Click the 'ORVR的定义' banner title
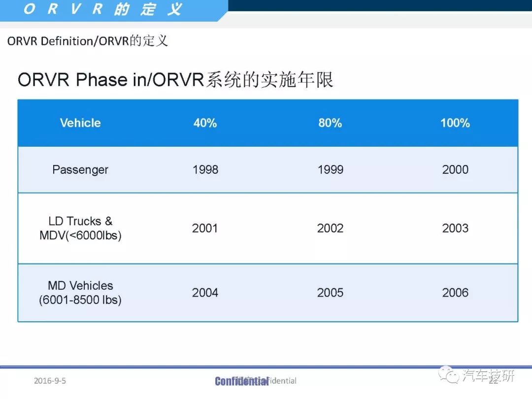The width and height of the screenshot is (532, 399). [x=103, y=9]
